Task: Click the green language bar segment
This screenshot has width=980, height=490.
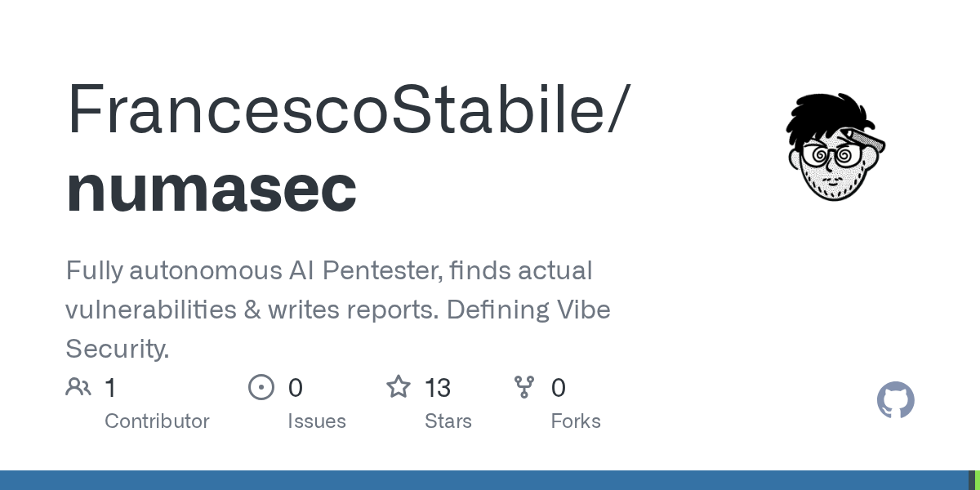Action: [x=978, y=480]
